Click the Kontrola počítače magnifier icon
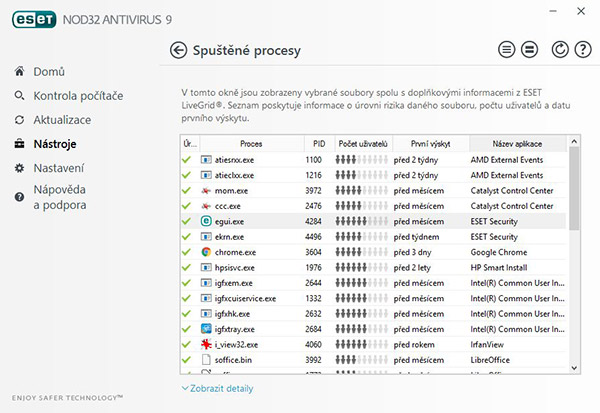This screenshot has height=413, width=600. [20, 95]
